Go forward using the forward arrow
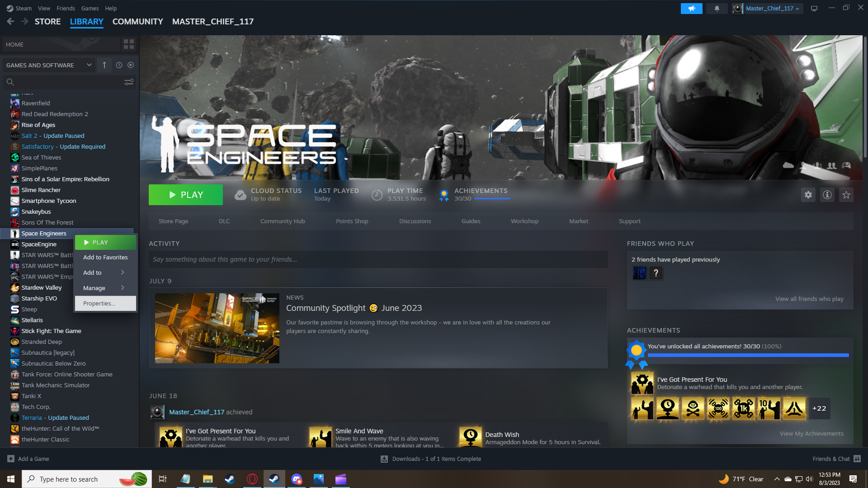The image size is (868, 488). 25,21
